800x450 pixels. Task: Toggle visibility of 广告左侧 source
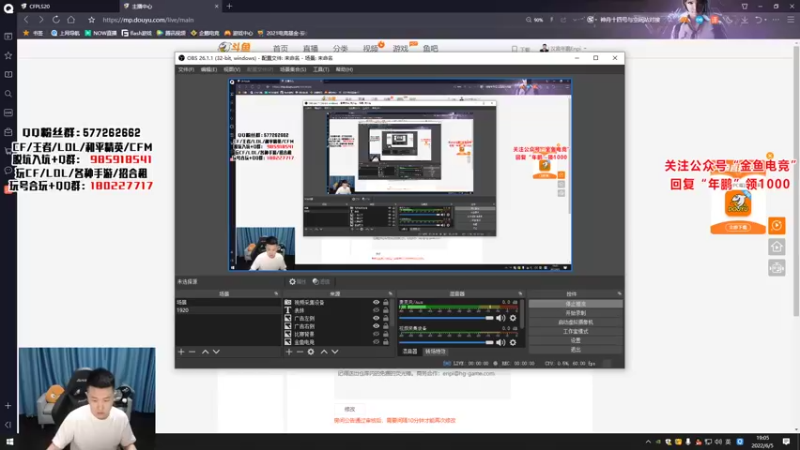pyautogui.click(x=376, y=318)
